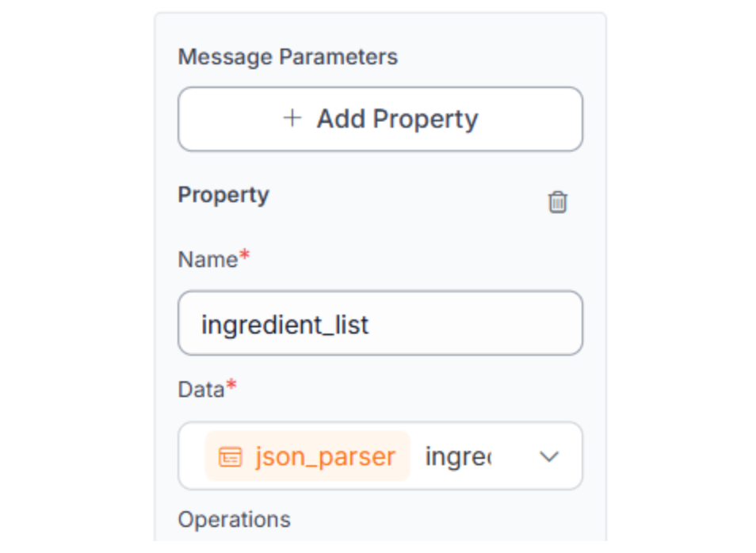Click the red asterisk beside Name
The image size is (756, 553).
pos(245,257)
